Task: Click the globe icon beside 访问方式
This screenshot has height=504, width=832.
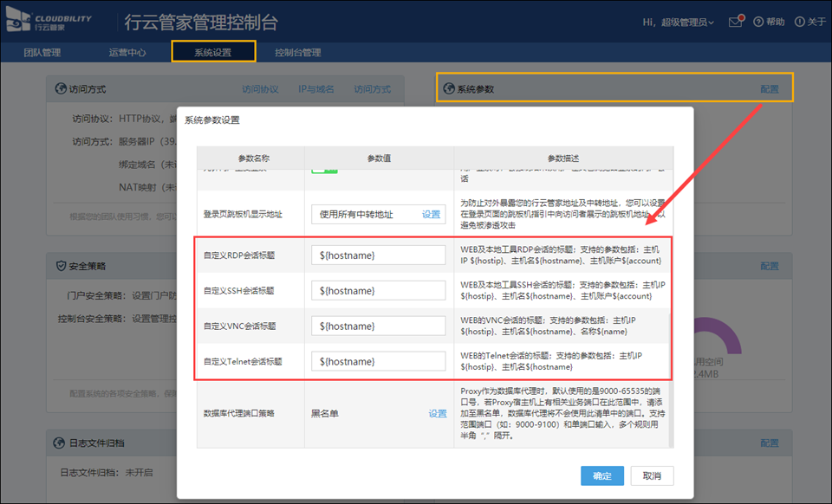Action: 61,89
